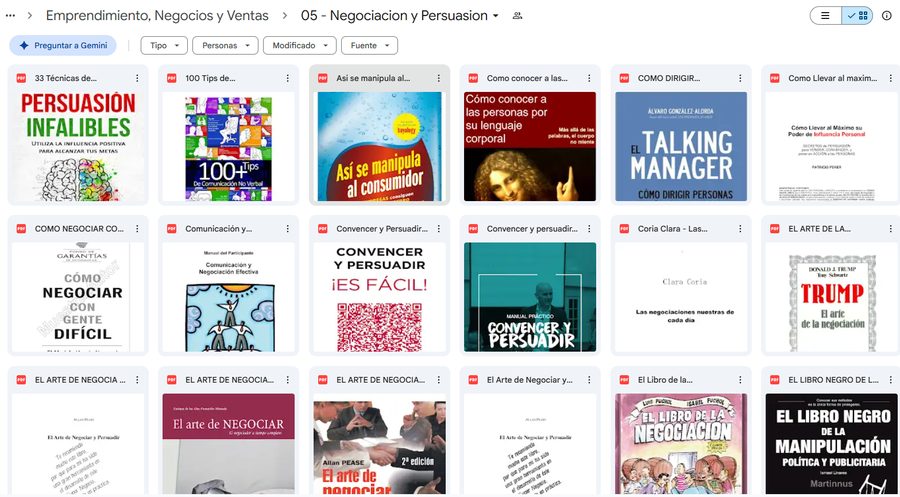Image resolution: width=900 pixels, height=497 pixels.
Task: Open more actions for Coria Clara - Las... file
Action: [x=740, y=228]
